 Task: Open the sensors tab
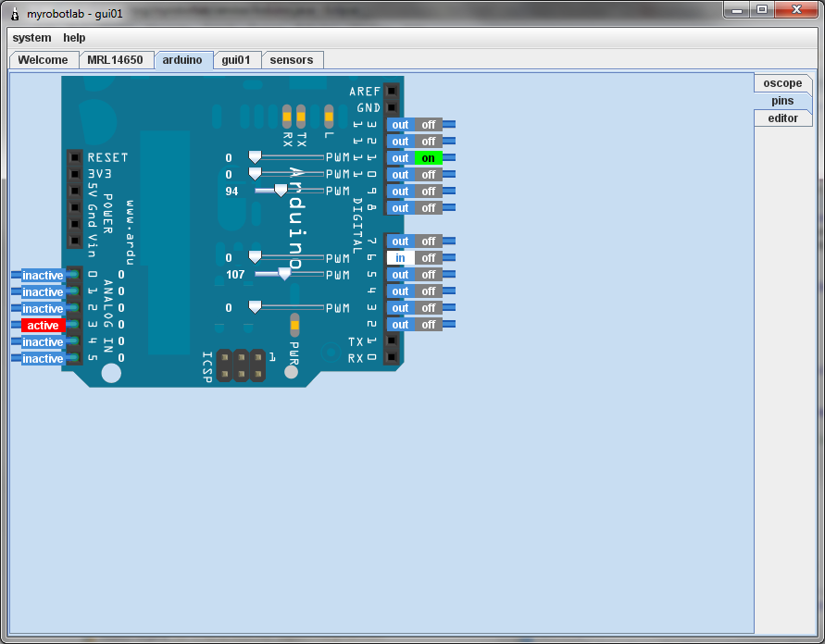(x=292, y=60)
